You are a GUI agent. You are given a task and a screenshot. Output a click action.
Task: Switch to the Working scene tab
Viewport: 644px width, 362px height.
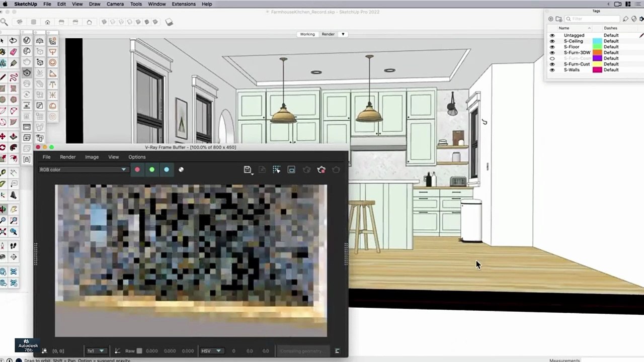pos(307,34)
